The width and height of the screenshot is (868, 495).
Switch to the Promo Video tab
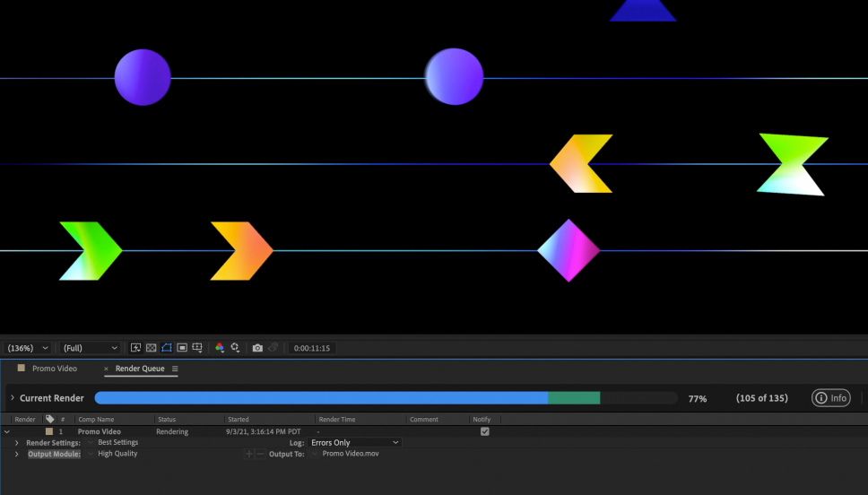[x=54, y=369]
